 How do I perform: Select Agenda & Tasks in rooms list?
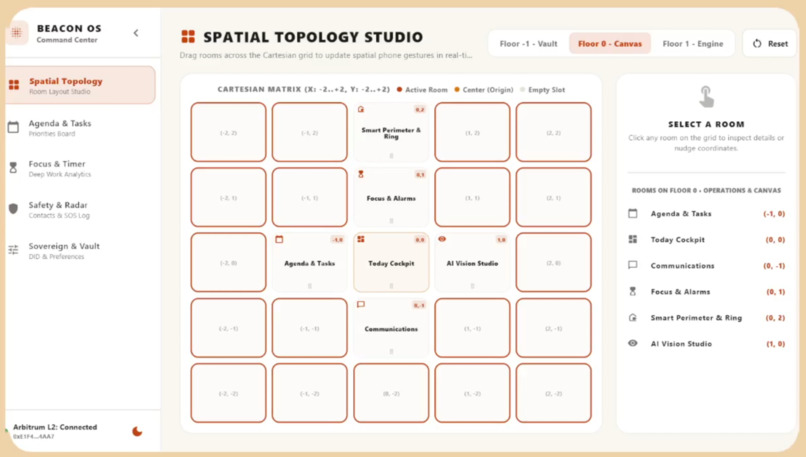[x=706, y=214]
